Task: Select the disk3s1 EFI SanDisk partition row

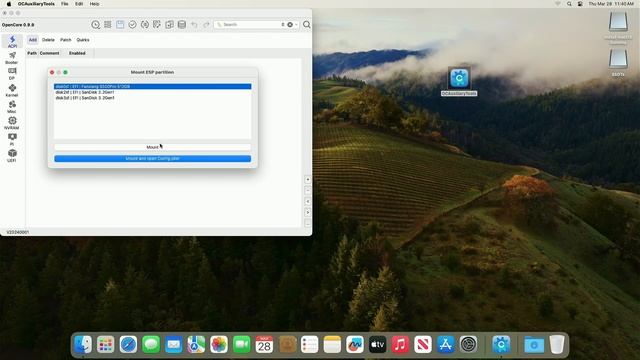Action: click(153, 98)
